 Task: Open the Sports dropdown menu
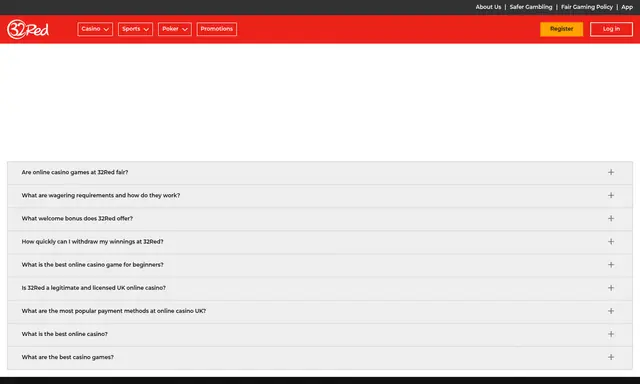[x=135, y=29]
